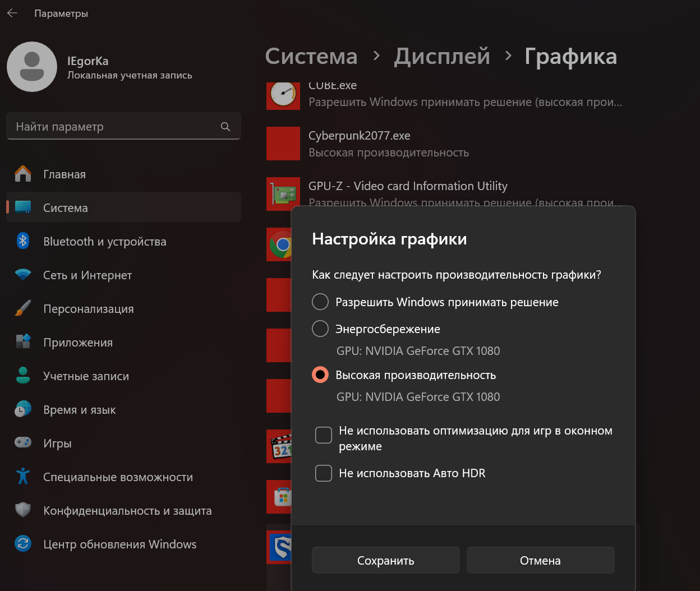
Task: Click the Главная home icon
Action: (23, 174)
